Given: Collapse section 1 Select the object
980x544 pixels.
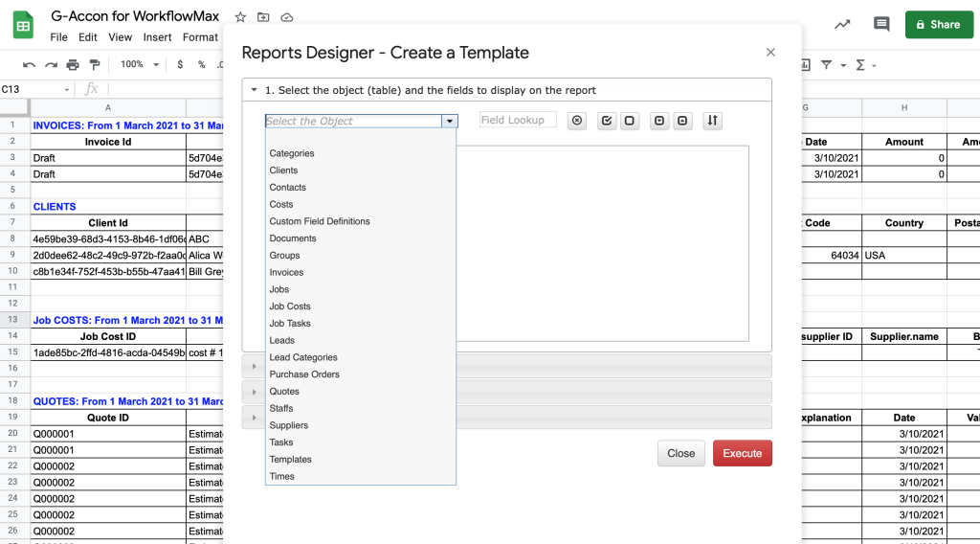Looking at the screenshot, I should tap(254, 90).
